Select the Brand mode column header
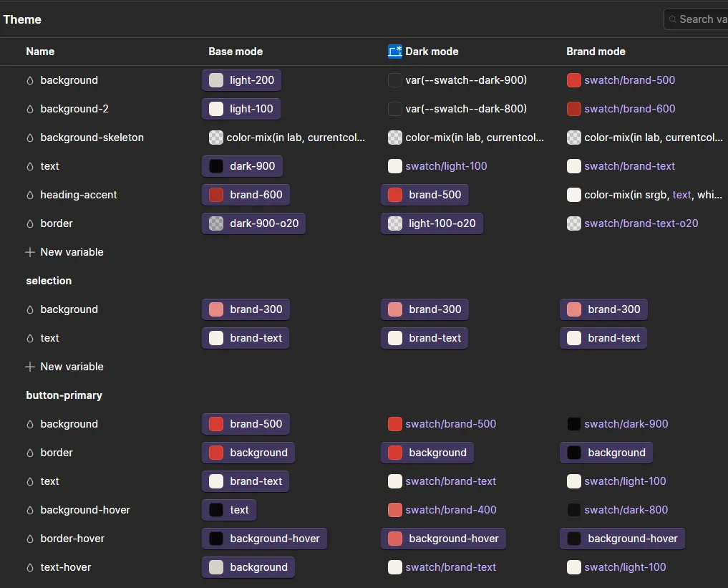Viewport: 728px width, 588px height. [596, 52]
